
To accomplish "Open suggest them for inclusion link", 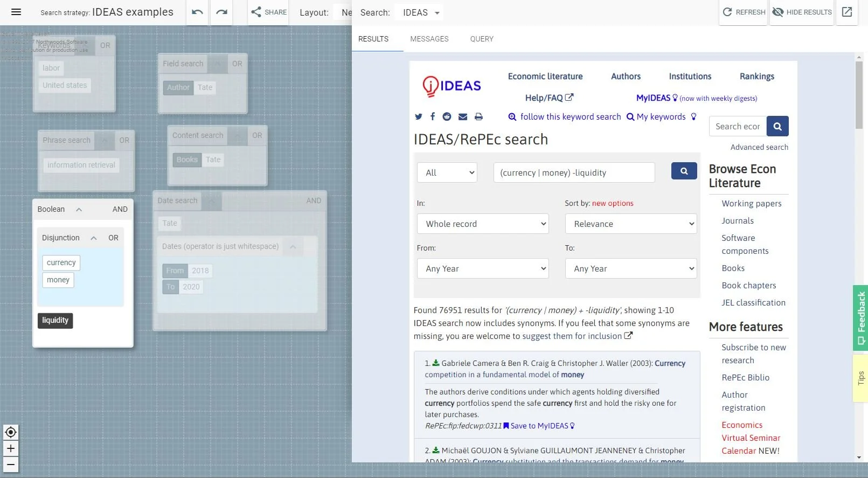I will point(578,336).
